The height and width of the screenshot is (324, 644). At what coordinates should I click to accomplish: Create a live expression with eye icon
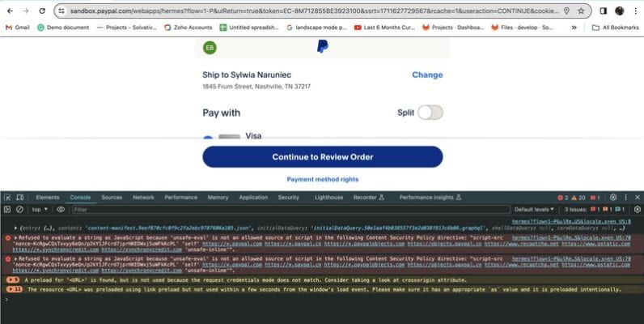(61, 209)
